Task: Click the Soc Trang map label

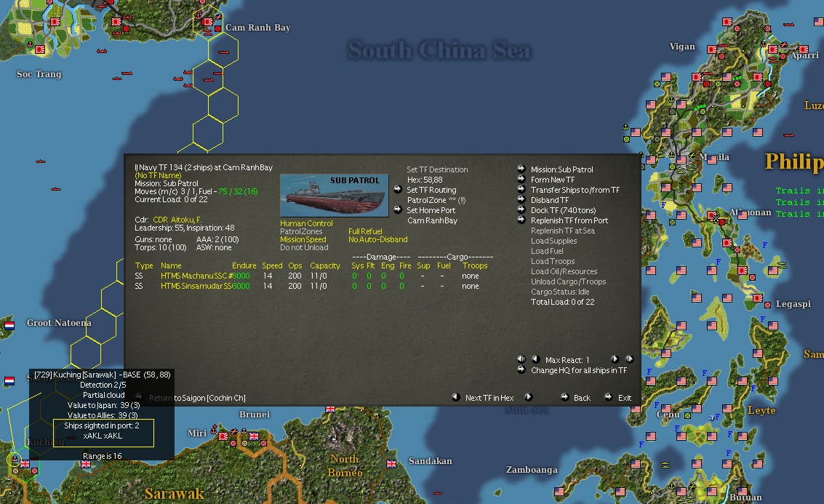Action: point(39,74)
